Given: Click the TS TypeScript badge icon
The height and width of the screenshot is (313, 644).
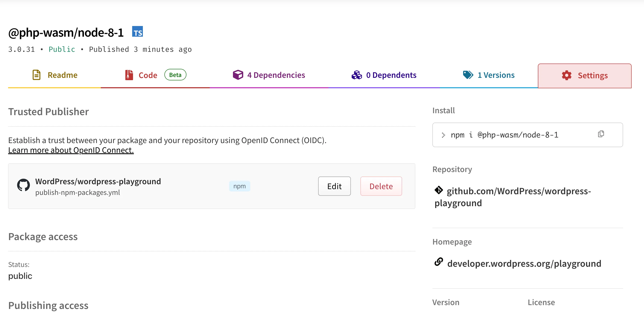Looking at the screenshot, I should (138, 32).
